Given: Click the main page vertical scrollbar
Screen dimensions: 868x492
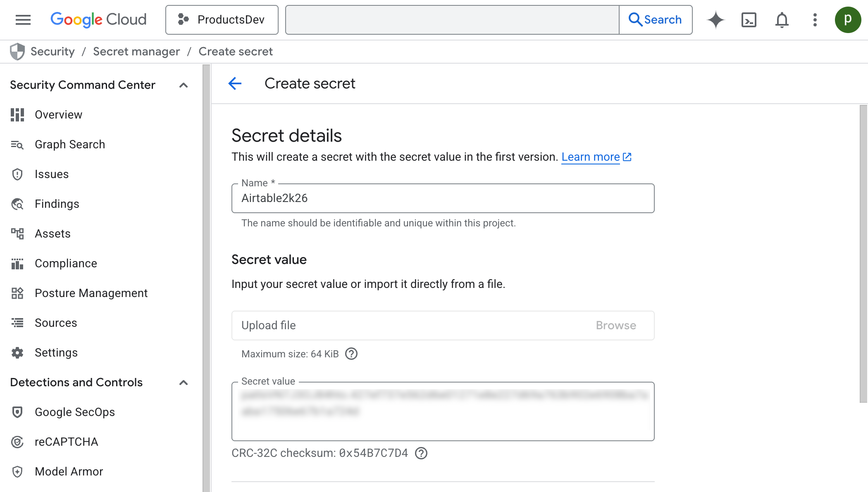Looking at the screenshot, I should [863, 253].
